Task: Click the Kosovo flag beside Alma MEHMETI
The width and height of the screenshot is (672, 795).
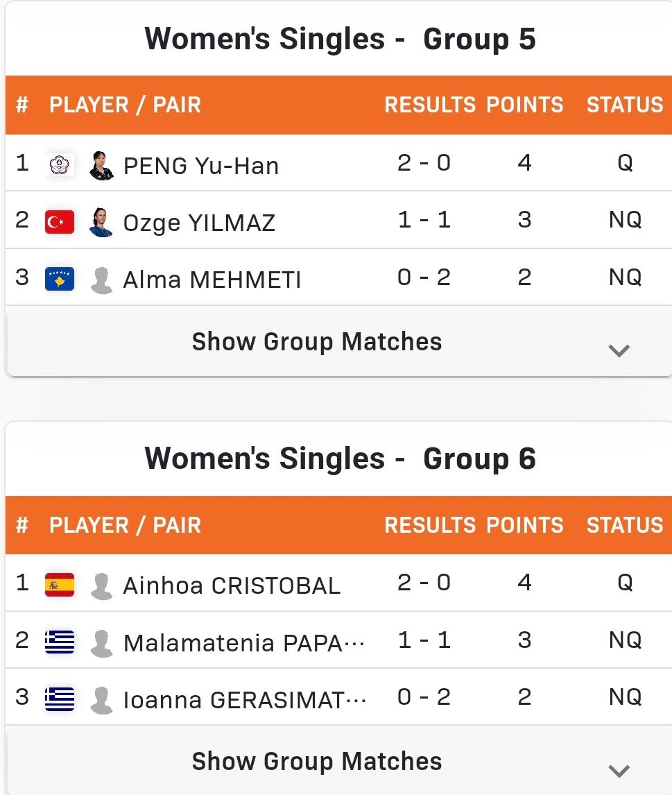Action: (60, 279)
